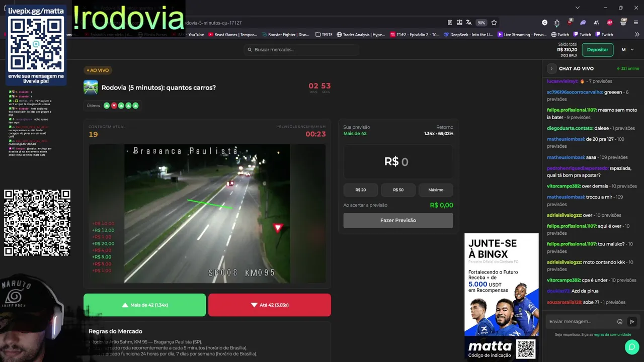
Task: Select the R$ 50 quick amount
Action: 398,190
